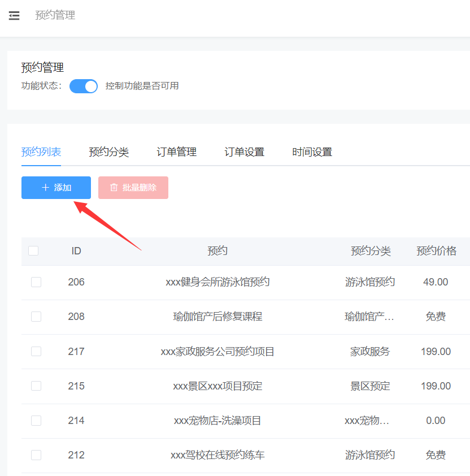The image size is (470, 476).
Task: Toggle the 功能状态 switch
Action: coord(84,86)
